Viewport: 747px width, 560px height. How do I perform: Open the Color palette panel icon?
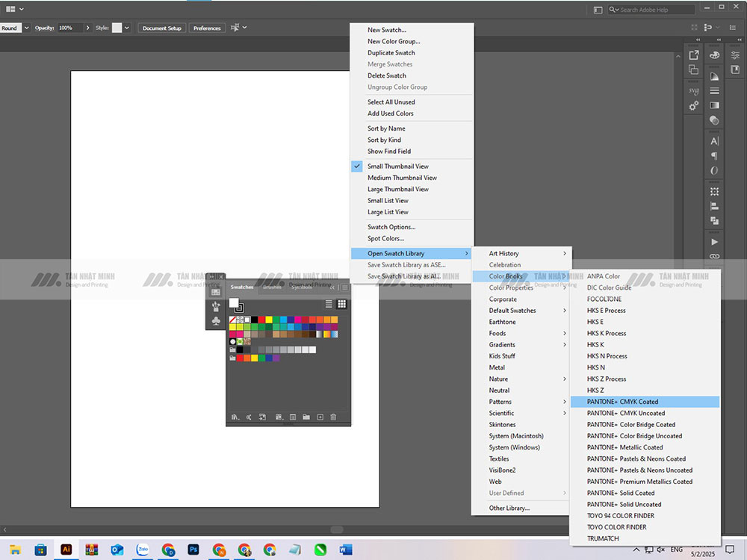tap(714, 55)
